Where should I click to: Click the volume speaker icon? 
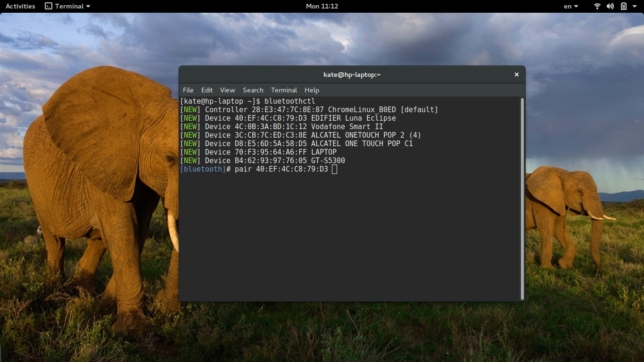click(610, 6)
